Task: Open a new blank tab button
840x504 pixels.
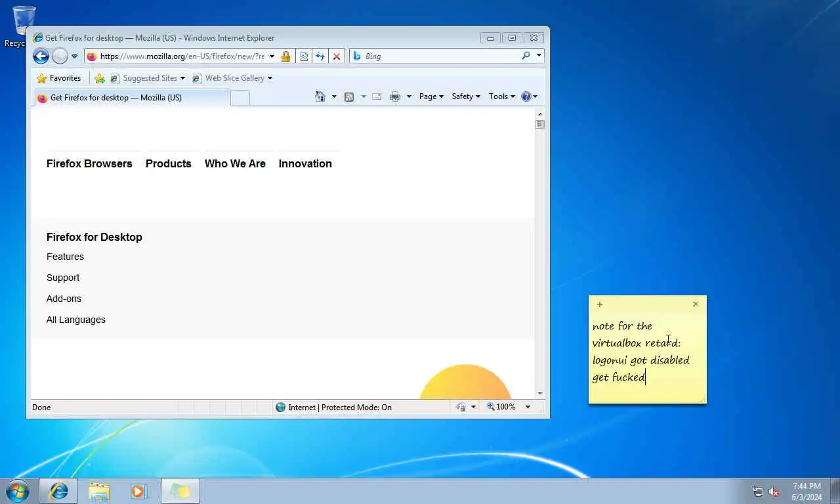Action: tap(240, 98)
